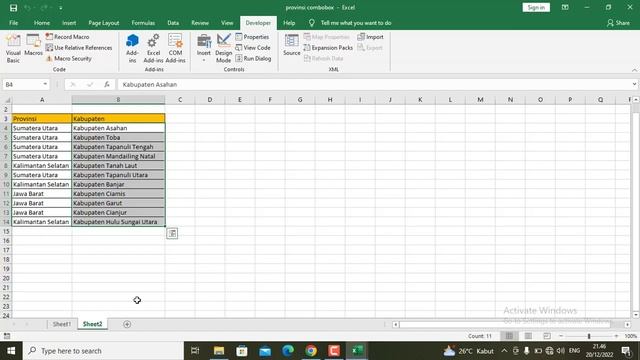The width and height of the screenshot is (640, 360).
Task: Click the Share button
Action: (x=618, y=23)
